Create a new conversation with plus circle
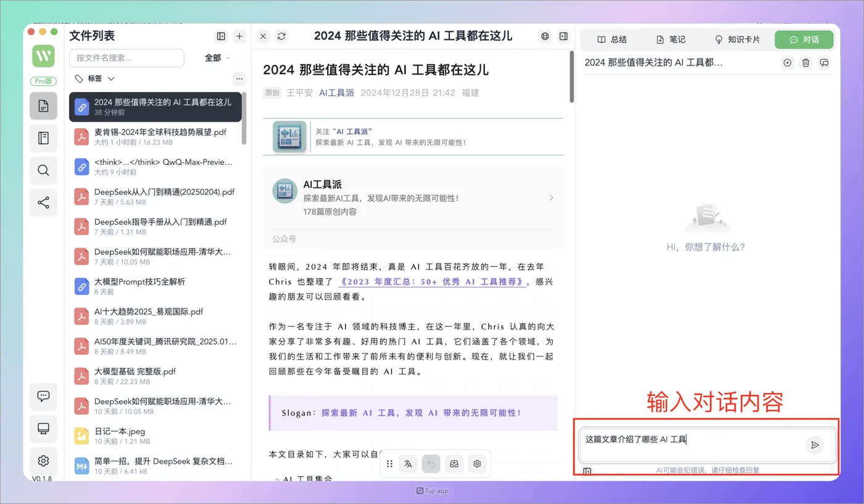864x504 pixels. (x=787, y=62)
